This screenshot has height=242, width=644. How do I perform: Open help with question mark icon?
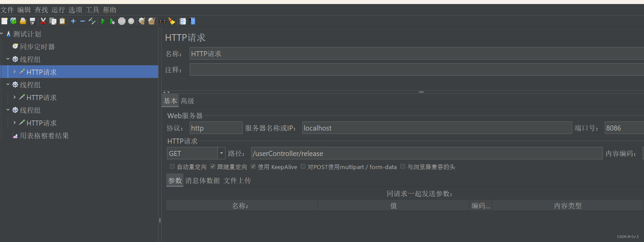pos(193,21)
